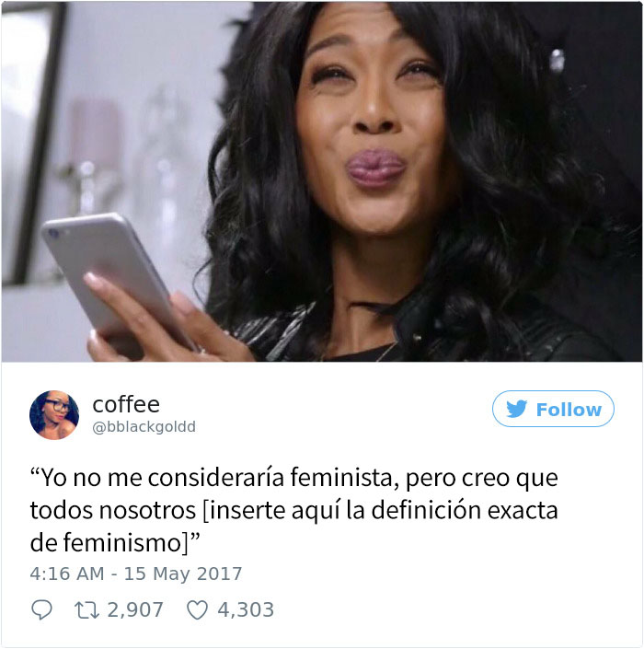Open the coffee profile avatar

pos(54,415)
